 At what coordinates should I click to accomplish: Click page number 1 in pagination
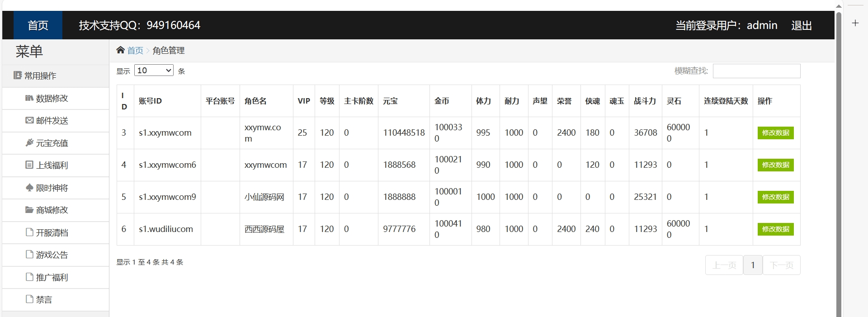pos(753,265)
